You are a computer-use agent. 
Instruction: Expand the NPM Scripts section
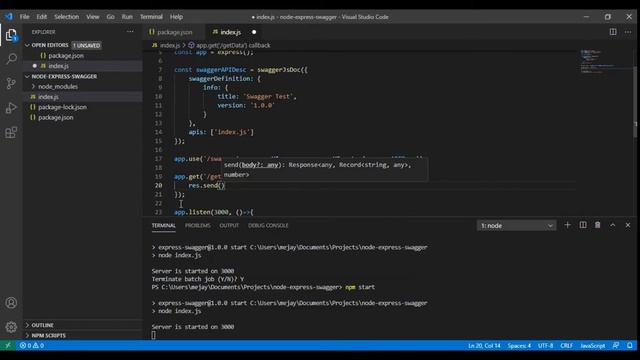49,335
